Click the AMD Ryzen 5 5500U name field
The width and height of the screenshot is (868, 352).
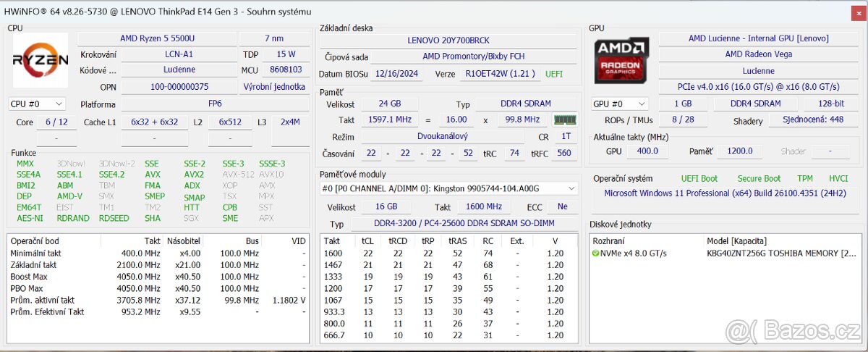[157, 38]
